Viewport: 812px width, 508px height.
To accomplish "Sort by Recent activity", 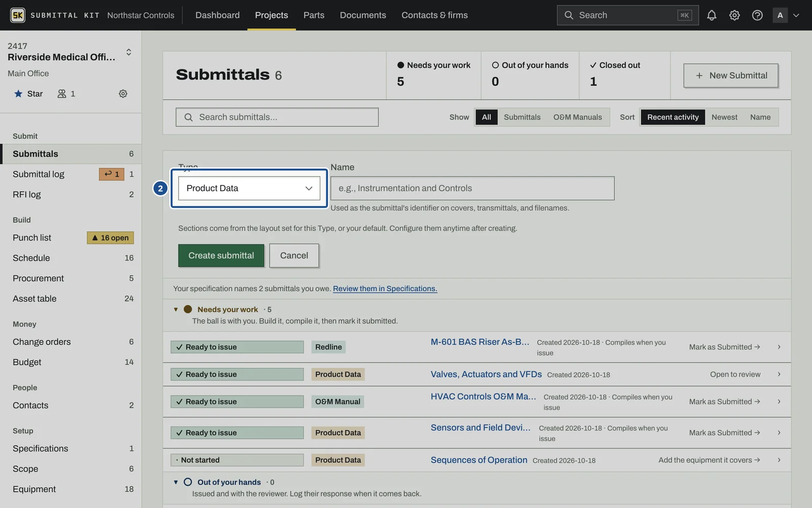I will 673,117.
